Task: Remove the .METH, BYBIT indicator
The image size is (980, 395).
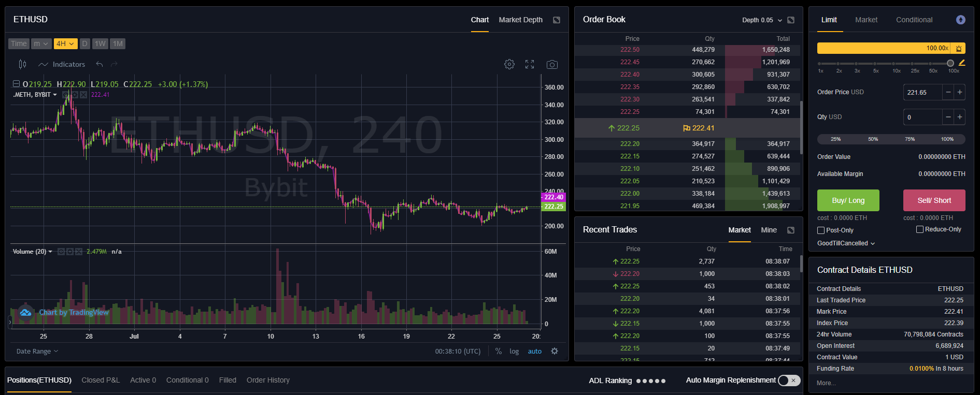Action: pos(83,95)
